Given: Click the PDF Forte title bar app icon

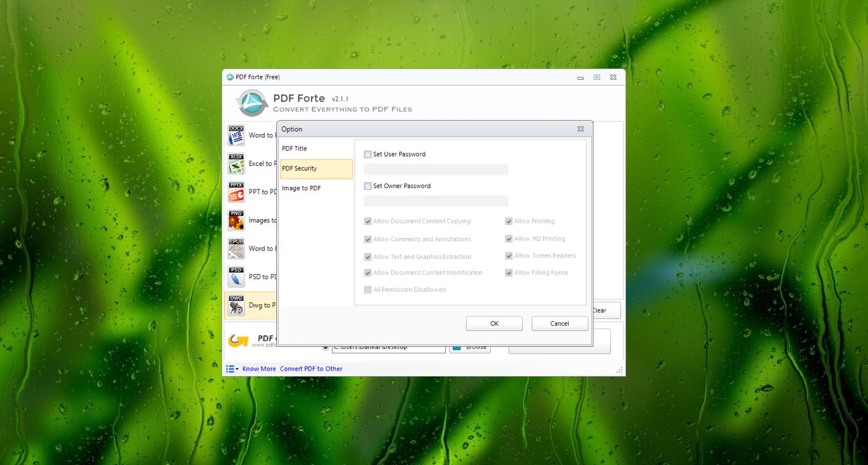Looking at the screenshot, I should 230,77.
